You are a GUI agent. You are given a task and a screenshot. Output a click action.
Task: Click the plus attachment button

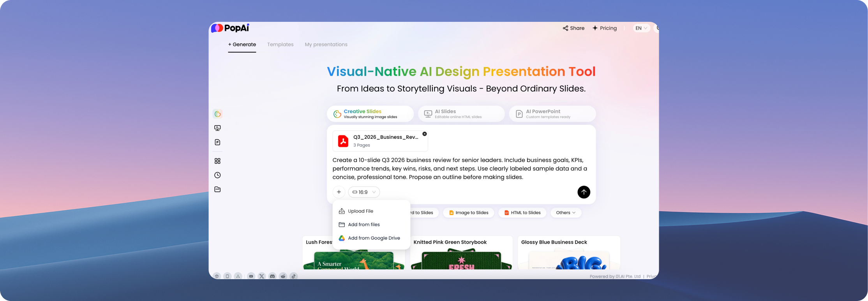339,192
